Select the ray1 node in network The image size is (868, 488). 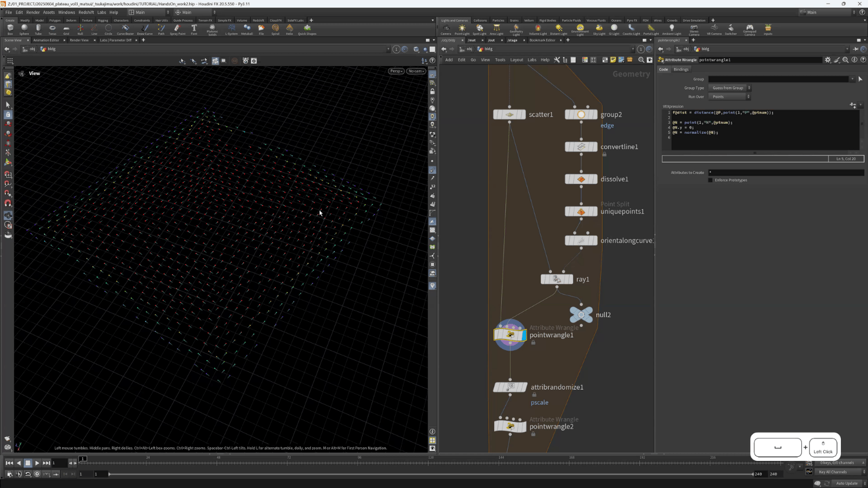point(557,279)
